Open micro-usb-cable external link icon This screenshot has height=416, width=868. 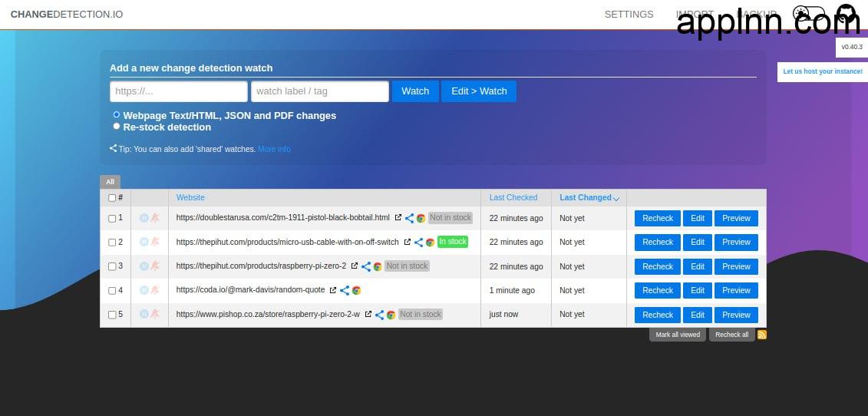(408, 242)
